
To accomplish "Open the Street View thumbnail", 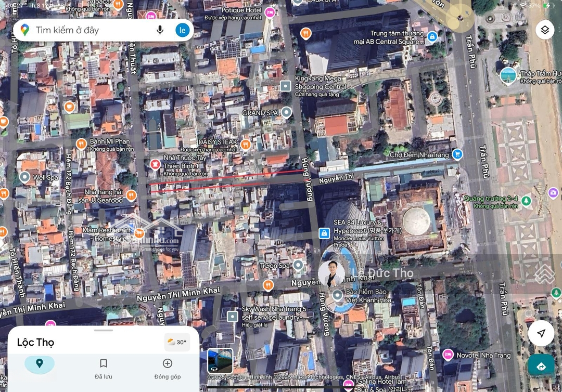I will click(220, 360).
